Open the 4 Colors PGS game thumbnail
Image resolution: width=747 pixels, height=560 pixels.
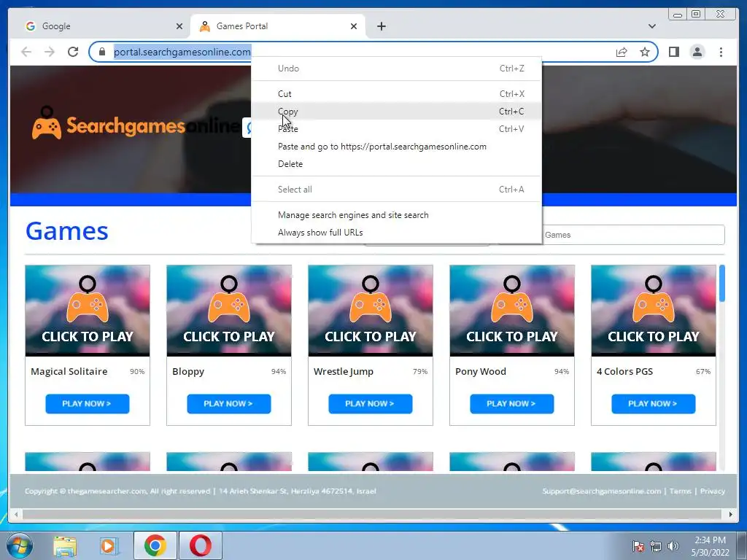pyautogui.click(x=654, y=311)
